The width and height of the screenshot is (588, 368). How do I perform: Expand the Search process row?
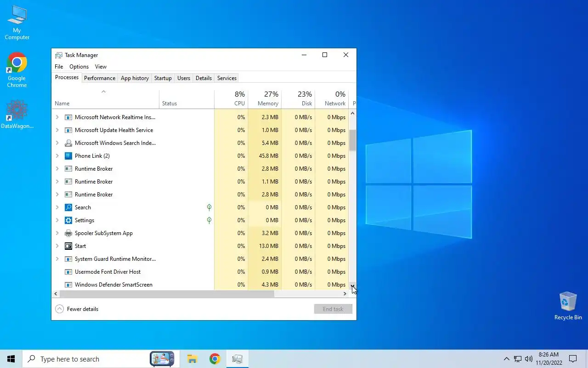coord(57,207)
